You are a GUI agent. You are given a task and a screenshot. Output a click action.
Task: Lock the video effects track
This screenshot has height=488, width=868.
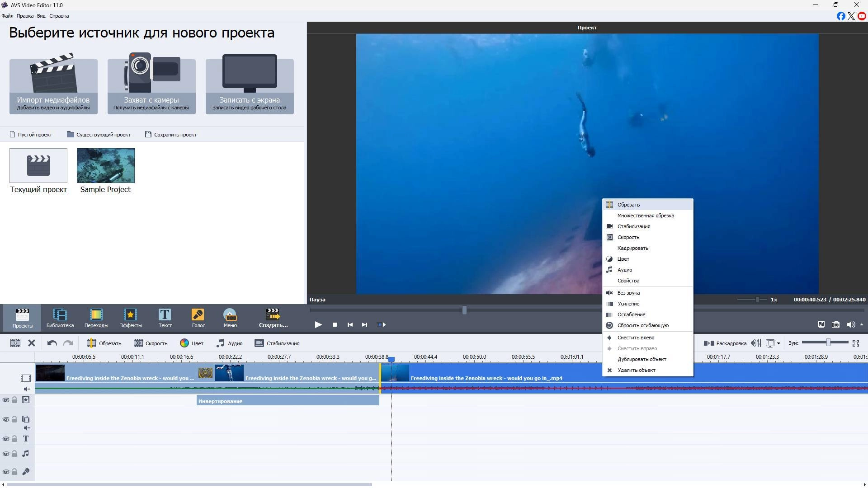click(14, 400)
